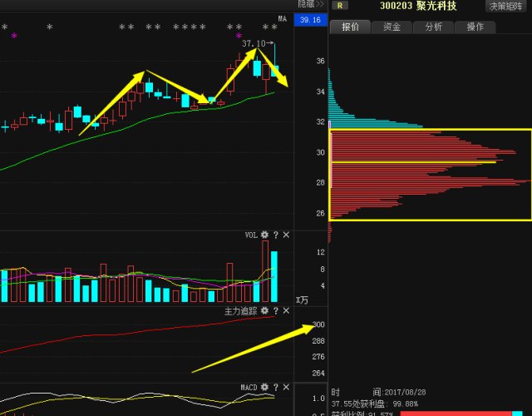Switch to the 资金 tab

pos(392,27)
